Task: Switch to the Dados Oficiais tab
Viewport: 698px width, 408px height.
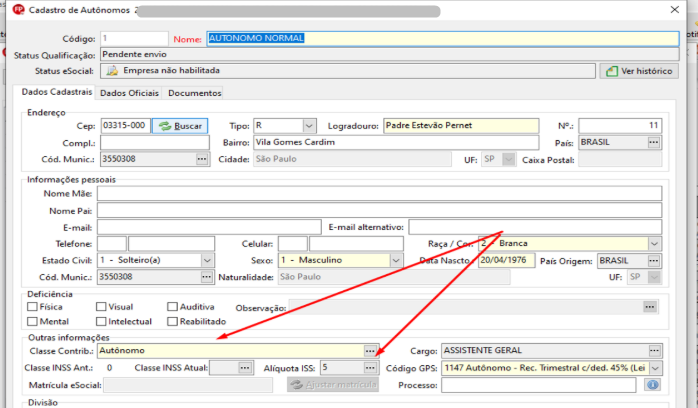Action: pyautogui.click(x=129, y=93)
